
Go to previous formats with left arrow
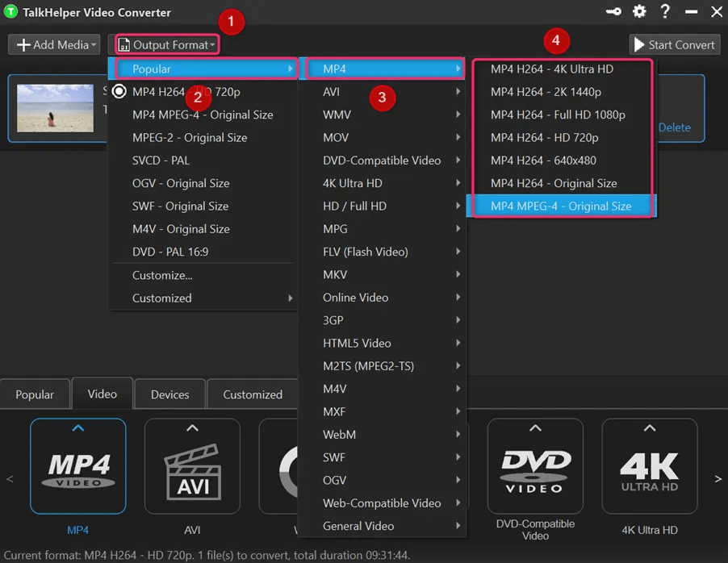tap(10, 478)
